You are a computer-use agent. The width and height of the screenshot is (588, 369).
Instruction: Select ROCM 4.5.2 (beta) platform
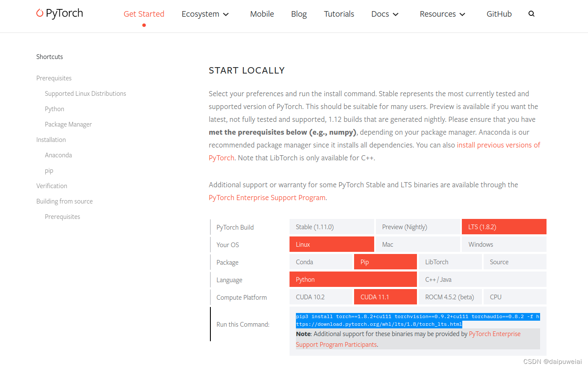(450, 297)
